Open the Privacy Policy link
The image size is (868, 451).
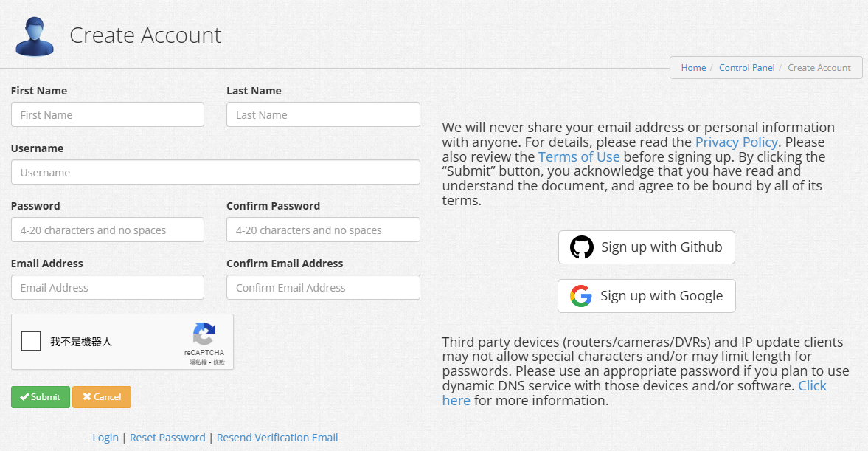[x=736, y=142]
